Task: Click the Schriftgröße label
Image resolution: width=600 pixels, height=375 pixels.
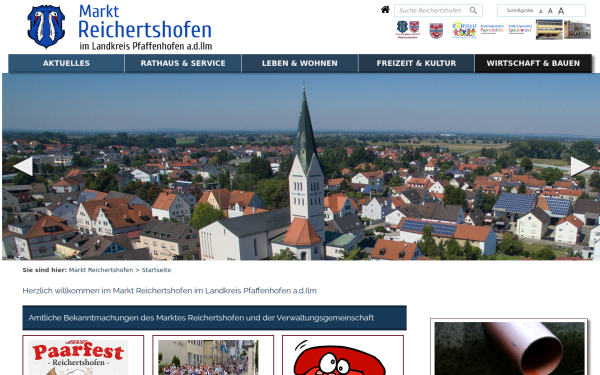Action: point(520,11)
